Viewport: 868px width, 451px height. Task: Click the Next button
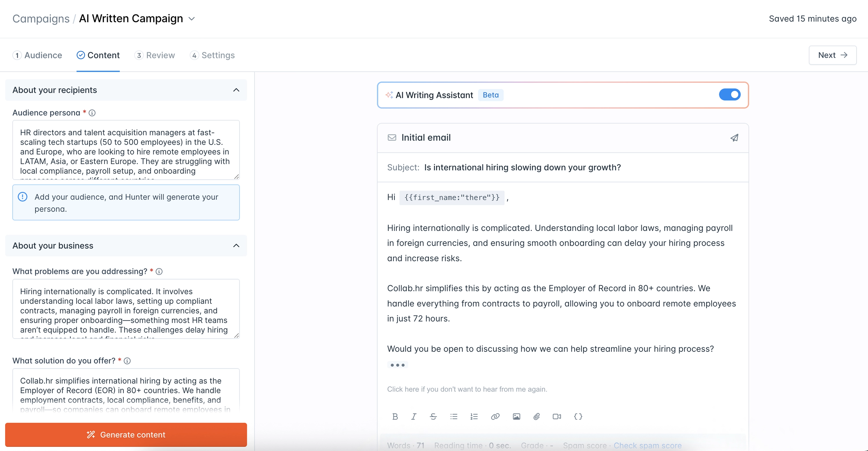[833, 55]
